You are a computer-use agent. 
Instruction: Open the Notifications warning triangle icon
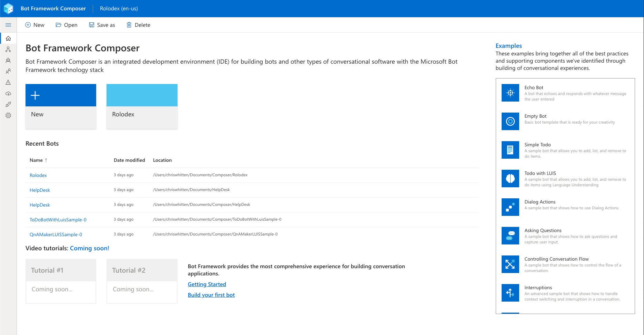coord(8,82)
